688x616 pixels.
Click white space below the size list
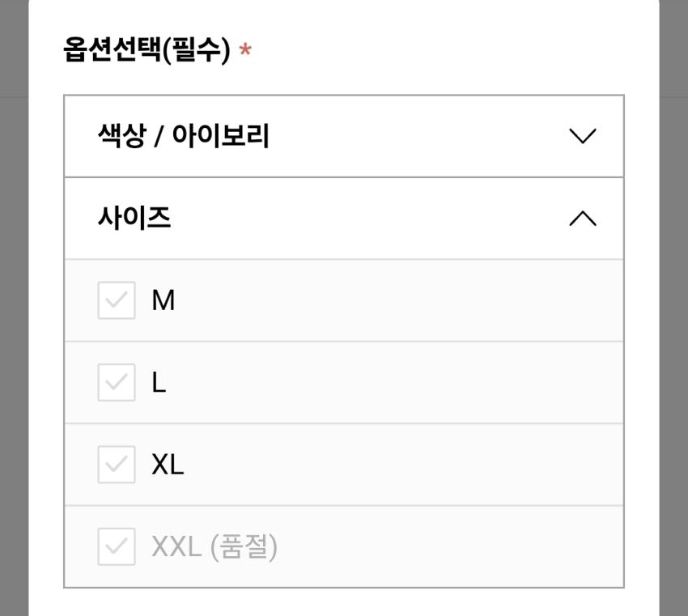[x=344, y=603]
